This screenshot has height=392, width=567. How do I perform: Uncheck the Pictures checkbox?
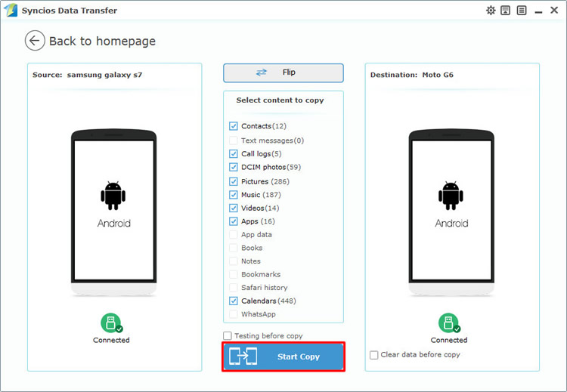[234, 181]
